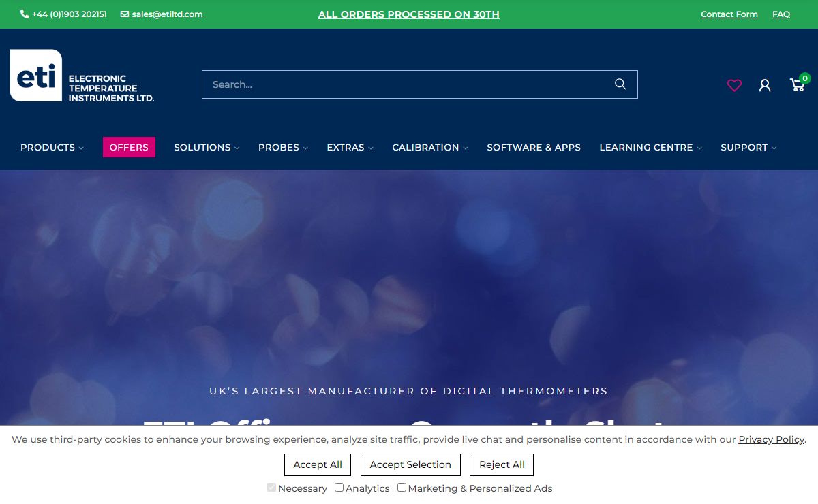This screenshot has height=504, width=818.
Task: Open the shopping cart icon
Action: (798, 84)
